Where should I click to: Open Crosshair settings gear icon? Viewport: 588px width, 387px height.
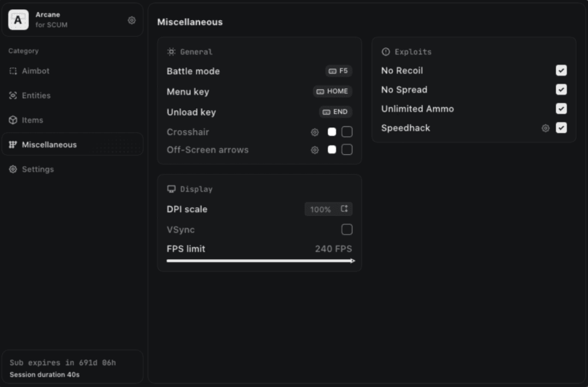pyautogui.click(x=315, y=132)
